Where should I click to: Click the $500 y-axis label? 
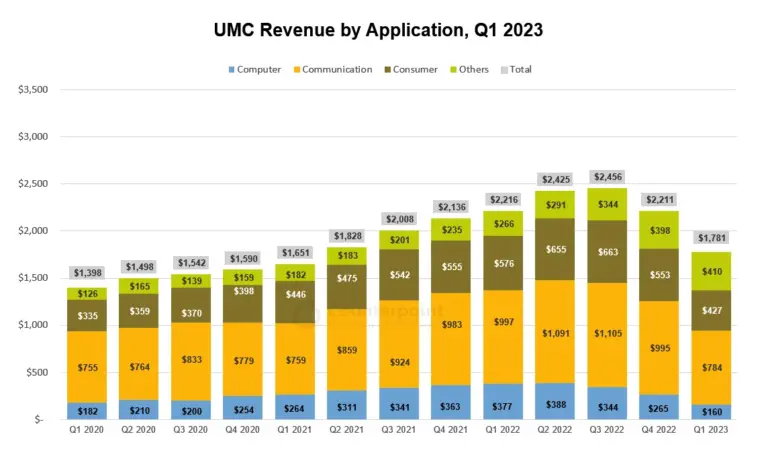[37, 372]
